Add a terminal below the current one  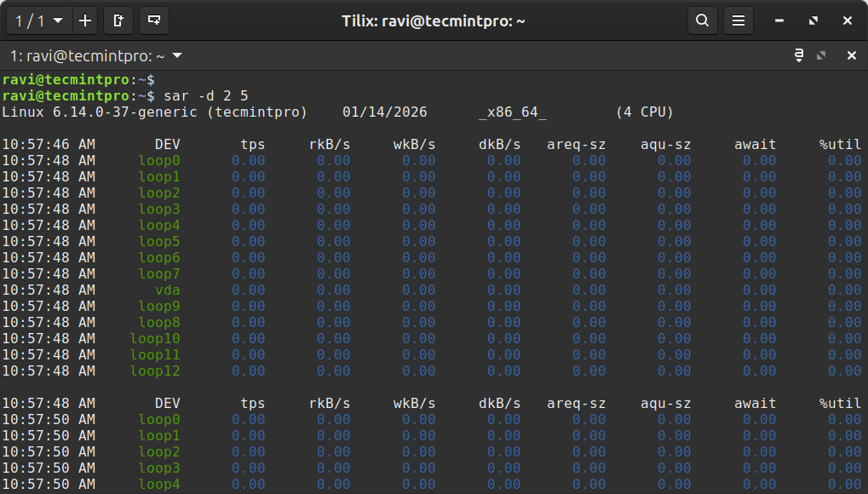(x=153, y=20)
